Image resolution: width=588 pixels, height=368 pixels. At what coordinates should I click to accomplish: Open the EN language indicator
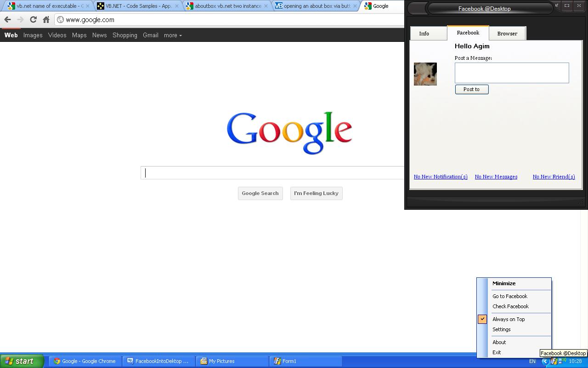coord(532,362)
